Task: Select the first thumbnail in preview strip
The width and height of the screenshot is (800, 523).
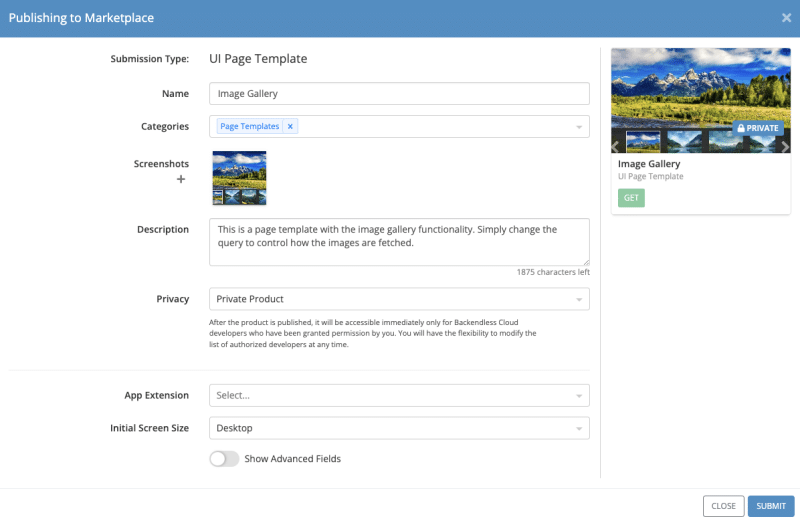Action: [x=643, y=142]
